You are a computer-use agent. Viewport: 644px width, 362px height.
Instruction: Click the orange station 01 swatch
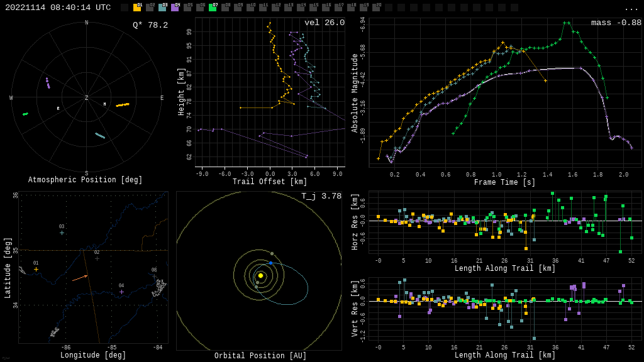137,8
